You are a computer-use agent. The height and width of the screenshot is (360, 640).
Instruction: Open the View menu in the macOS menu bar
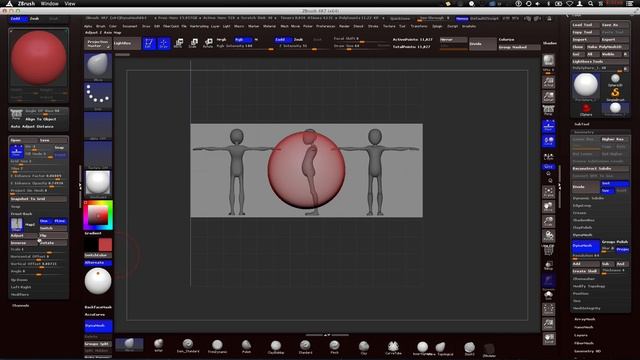(70, 3)
